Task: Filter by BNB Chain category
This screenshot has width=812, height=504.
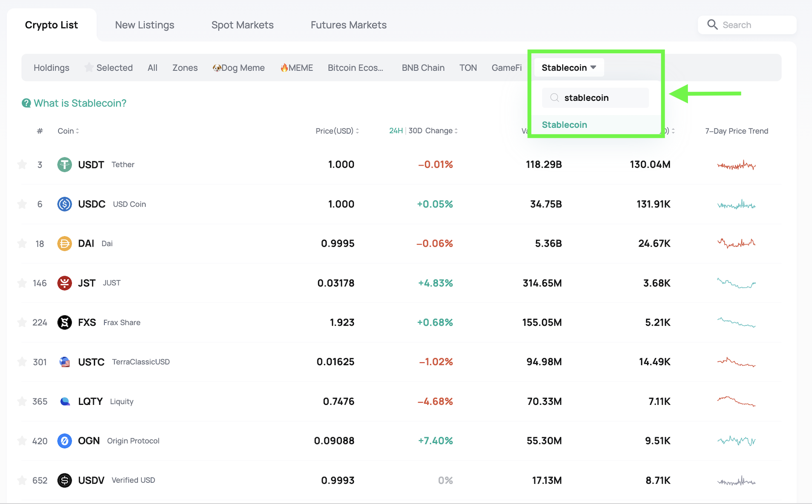Action: (x=423, y=67)
